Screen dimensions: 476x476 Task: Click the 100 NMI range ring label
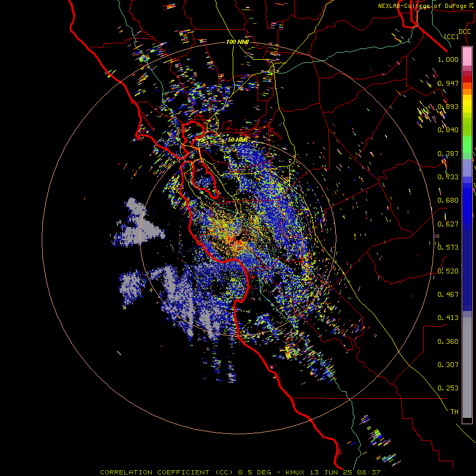(237, 42)
